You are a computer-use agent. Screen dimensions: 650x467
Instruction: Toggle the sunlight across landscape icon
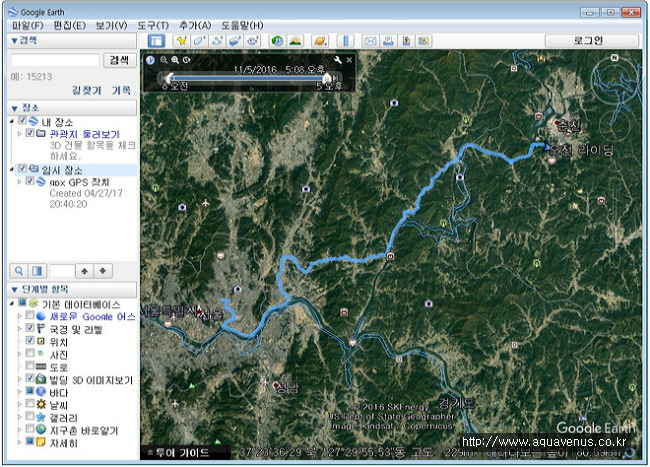(295, 41)
